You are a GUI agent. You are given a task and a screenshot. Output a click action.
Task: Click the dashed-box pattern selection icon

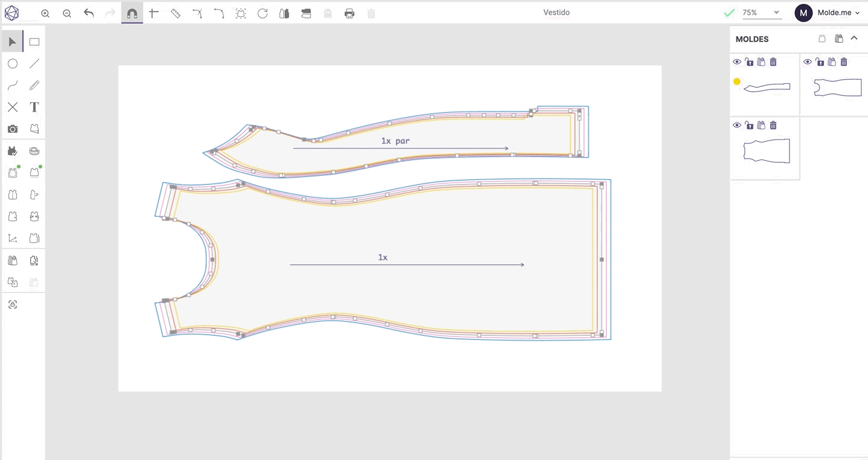pos(241,13)
